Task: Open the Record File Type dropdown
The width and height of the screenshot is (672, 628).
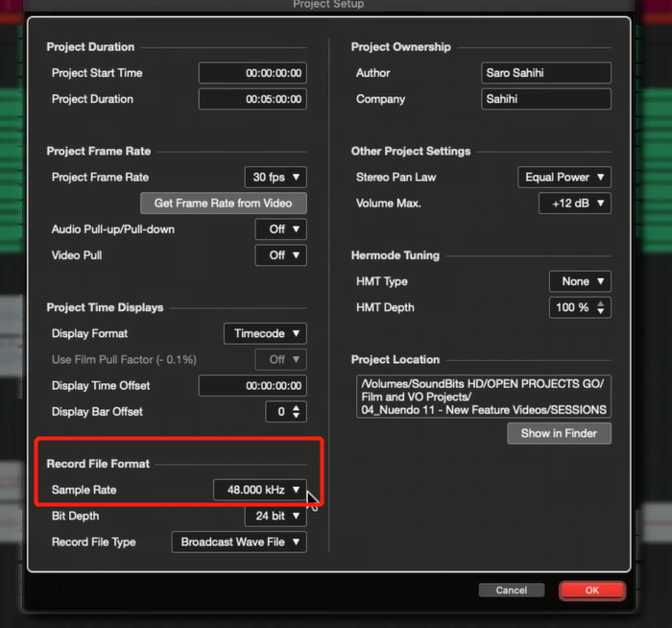Action: click(239, 543)
